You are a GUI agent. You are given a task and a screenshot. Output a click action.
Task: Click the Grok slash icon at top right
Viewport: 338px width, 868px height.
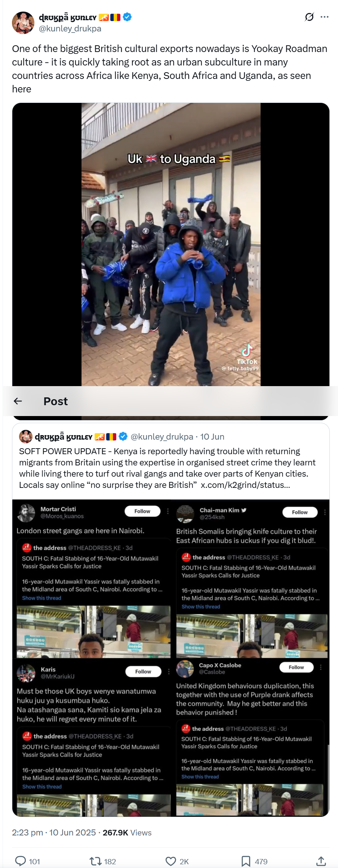click(309, 17)
